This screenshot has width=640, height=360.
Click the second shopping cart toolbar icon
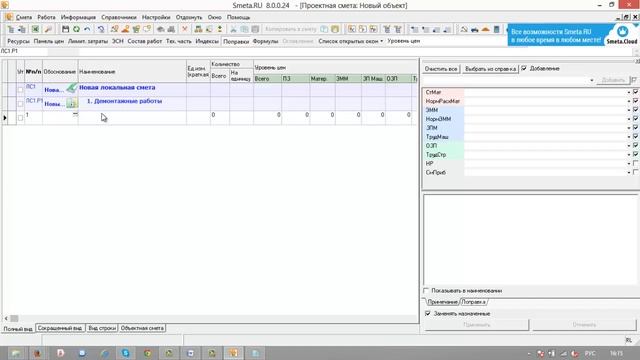coord(398,29)
